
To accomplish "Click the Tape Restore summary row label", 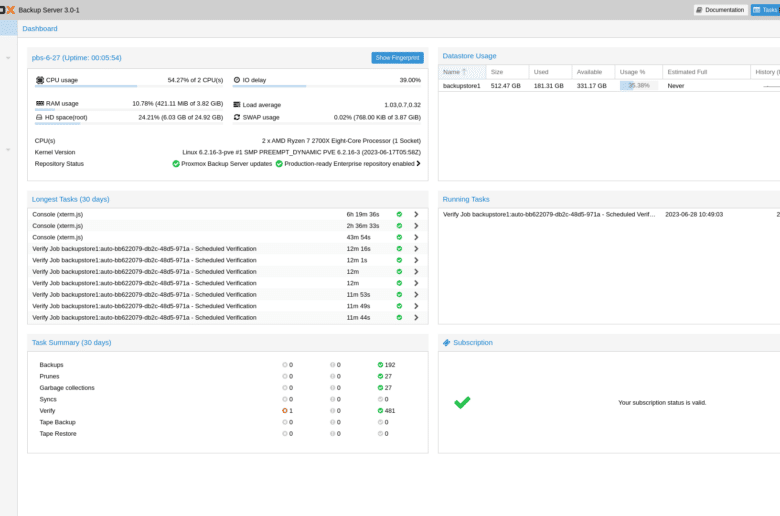I will [x=58, y=433].
